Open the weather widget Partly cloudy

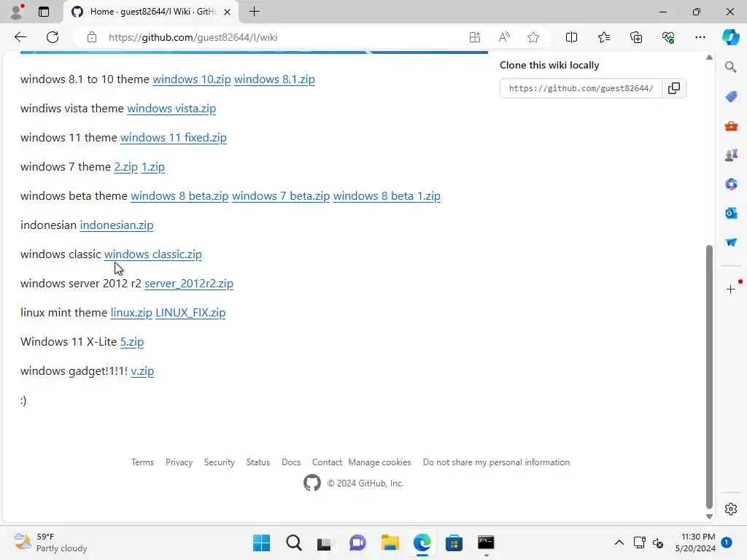coord(50,542)
